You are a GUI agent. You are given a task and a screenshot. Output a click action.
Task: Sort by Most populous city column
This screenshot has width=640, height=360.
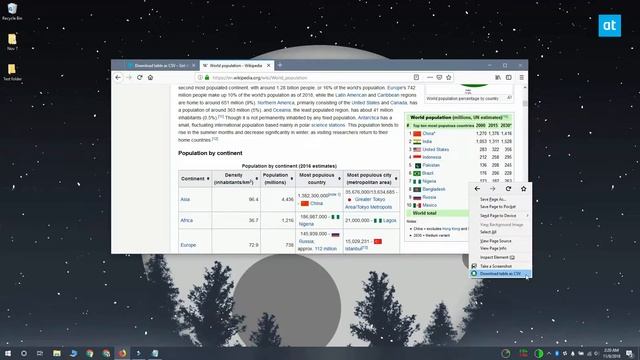pos(371,179)
